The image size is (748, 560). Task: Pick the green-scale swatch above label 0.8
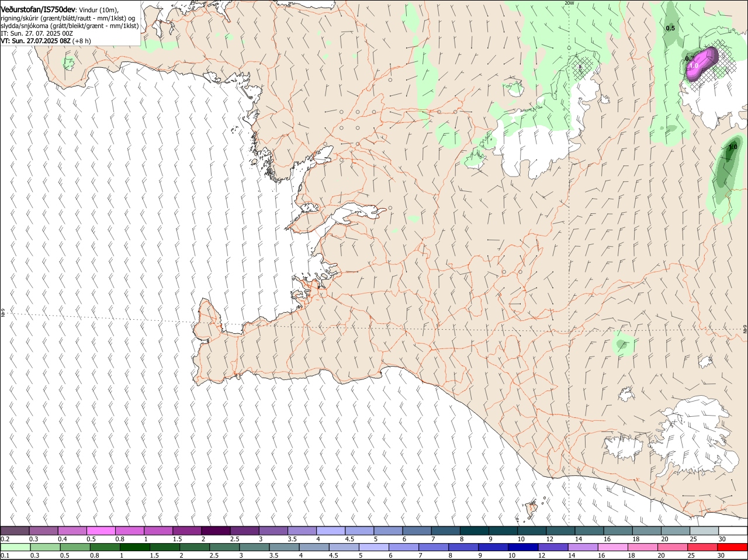point(105,547)
